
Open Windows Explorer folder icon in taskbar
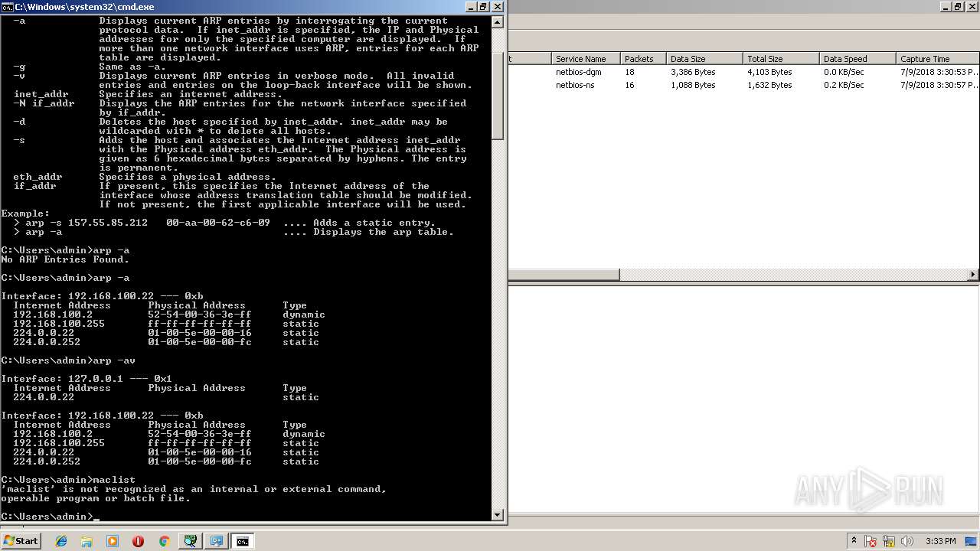(x=87, y=541)
